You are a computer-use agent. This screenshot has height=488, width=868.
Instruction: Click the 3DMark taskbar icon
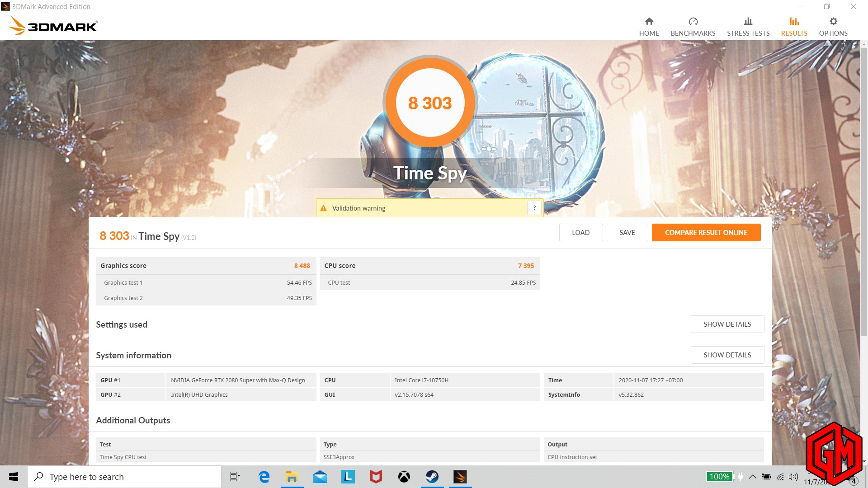(x=460, y=477)
